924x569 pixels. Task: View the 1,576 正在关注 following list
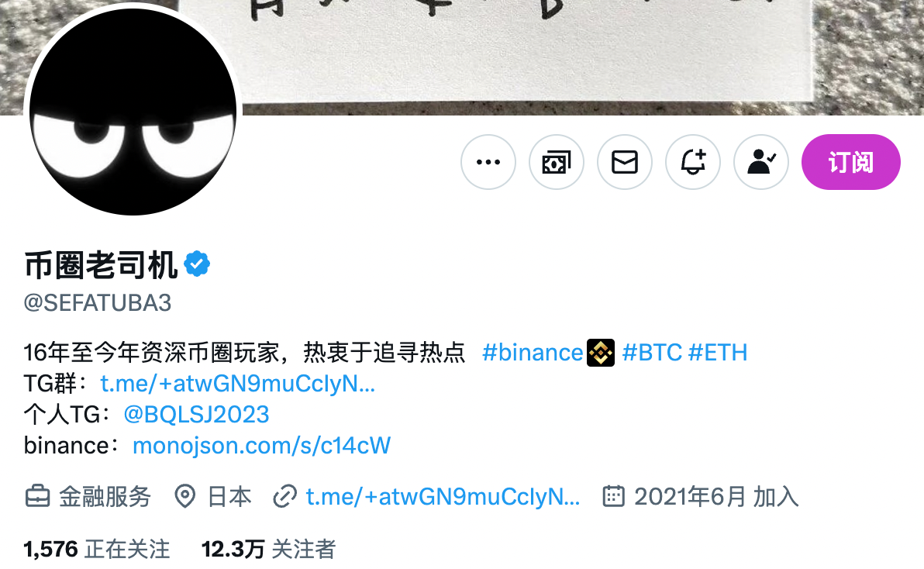click(97, 549)
